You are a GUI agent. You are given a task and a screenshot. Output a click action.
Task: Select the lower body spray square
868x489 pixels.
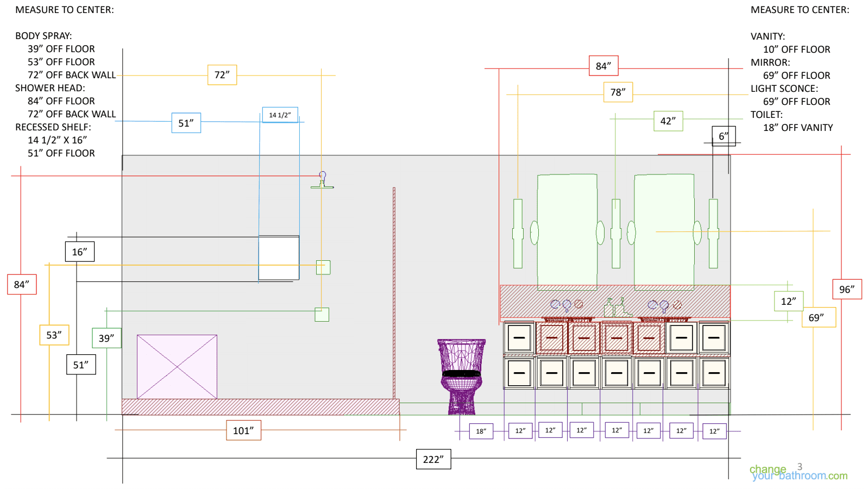click(322, 314)
